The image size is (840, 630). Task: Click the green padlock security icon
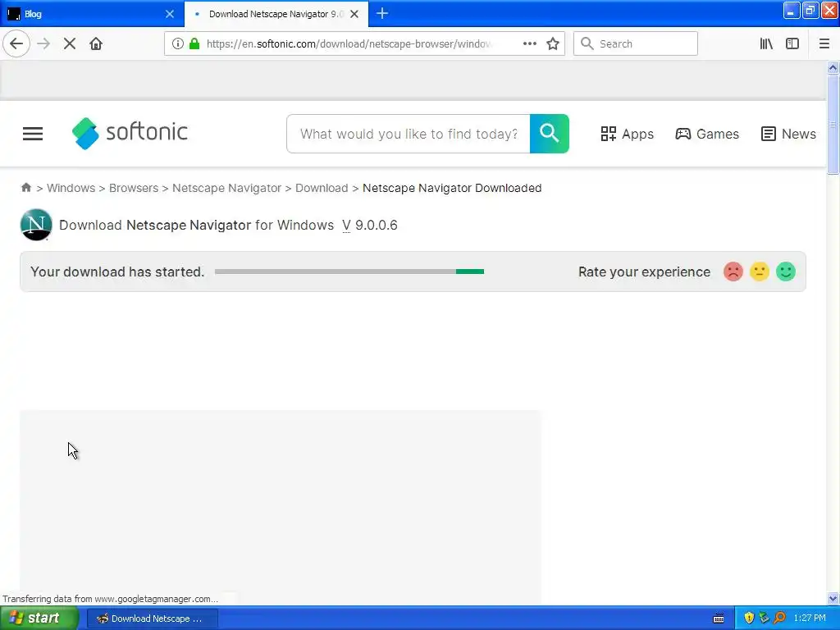click(x=194, y=44)
